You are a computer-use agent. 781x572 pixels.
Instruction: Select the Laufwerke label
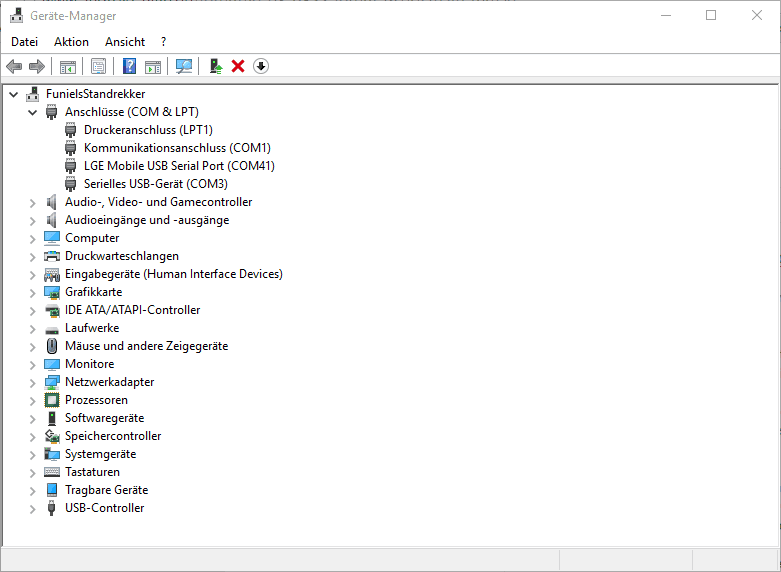[x=92, y=328]
